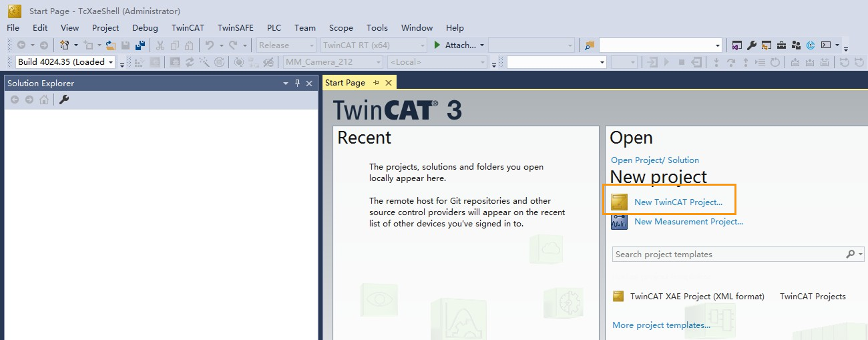Expand the Build 4024.35 version dropdown

pyautogui.click(x=111, y=62)
